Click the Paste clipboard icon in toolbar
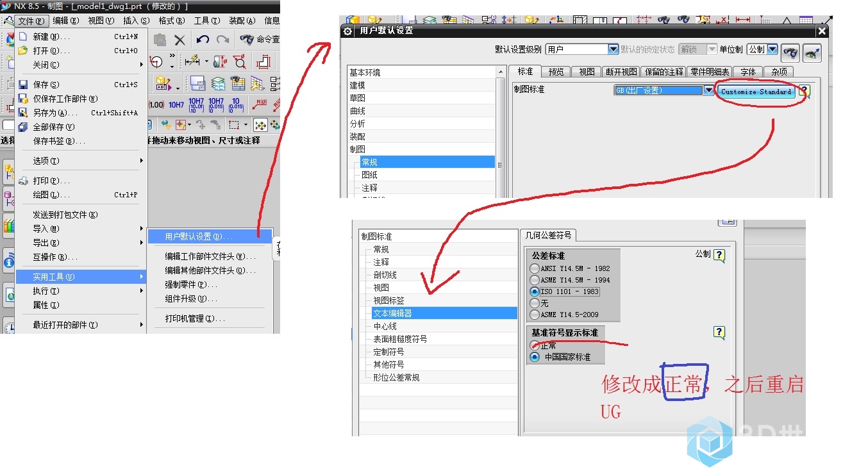This screenshot has height=476, width=868. coord(160,40)
